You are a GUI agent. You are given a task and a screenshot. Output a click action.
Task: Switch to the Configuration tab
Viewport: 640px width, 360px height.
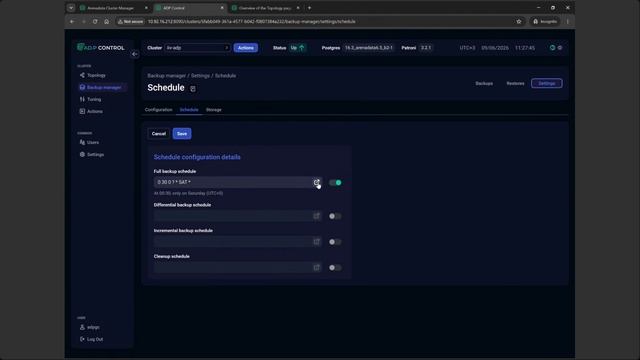158,110
